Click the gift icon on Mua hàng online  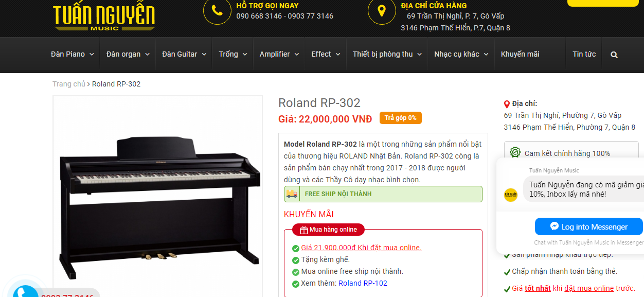303,230
